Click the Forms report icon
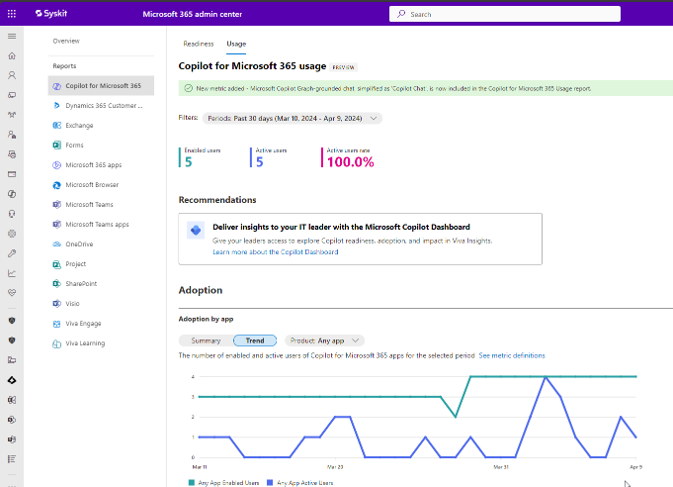The width and height of the screenshot is (673, 487). (57, 145)
